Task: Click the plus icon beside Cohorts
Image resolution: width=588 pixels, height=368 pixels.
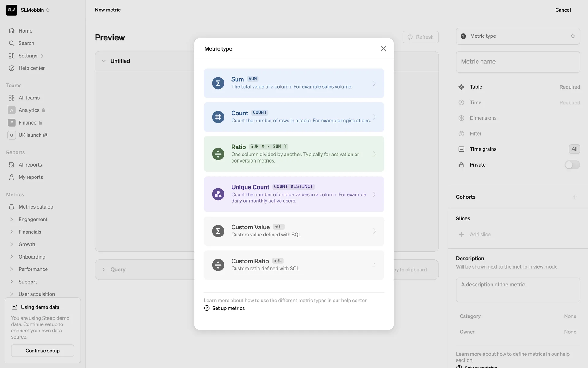Action: tap(575, 197)
